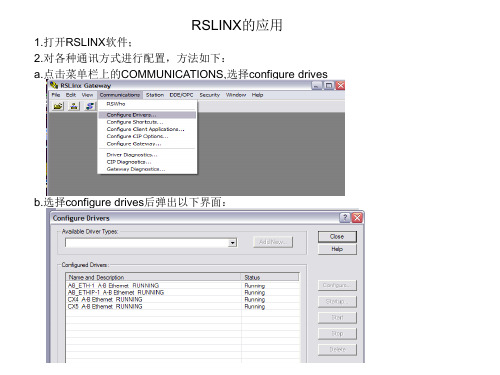Expand the Available Driver Types dropdown arrow
This screenshot has width=500, height=375.
click(232, 243)
